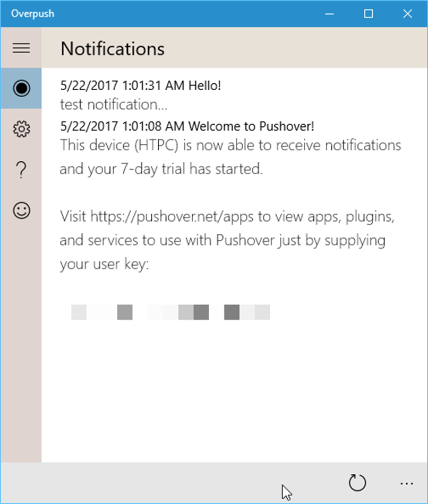Open Settings via the gear icon
The height and width of the screenshot is (504, 428).
pos(21,129)
